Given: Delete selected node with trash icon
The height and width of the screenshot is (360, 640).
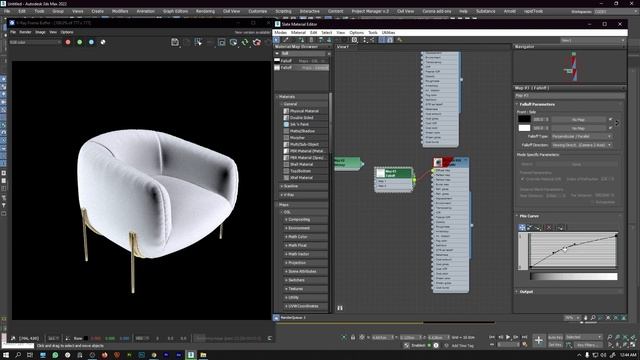Looking at the screenshot, I should point(311,40).
